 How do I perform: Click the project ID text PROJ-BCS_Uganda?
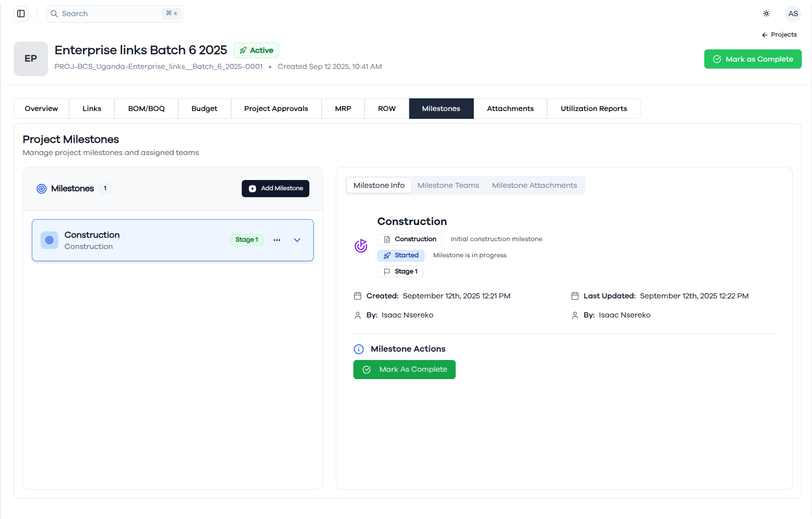click(x=159, y=67)
